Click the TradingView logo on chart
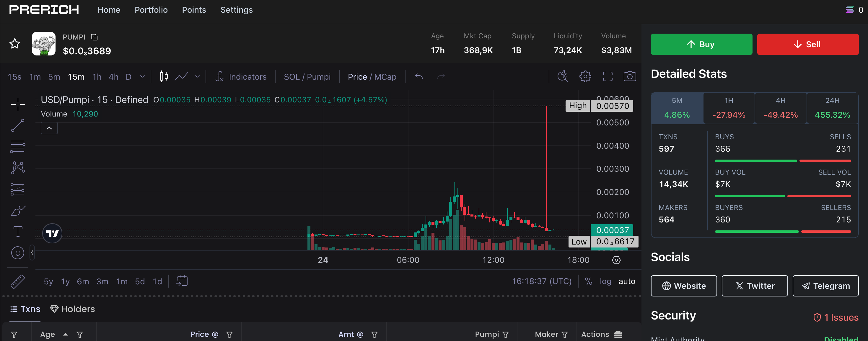The width and height of the screenshot is (868, 341). (x=52, y=233)
